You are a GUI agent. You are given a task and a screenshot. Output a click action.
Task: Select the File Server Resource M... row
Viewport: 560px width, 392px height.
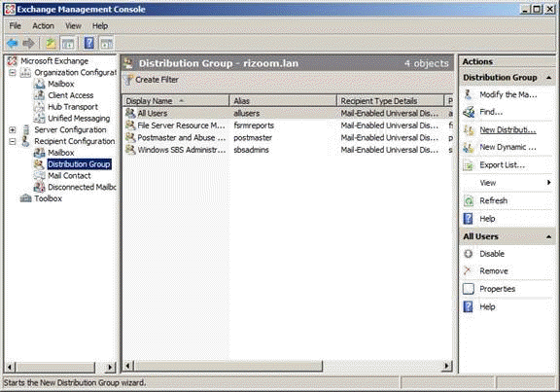288,125
